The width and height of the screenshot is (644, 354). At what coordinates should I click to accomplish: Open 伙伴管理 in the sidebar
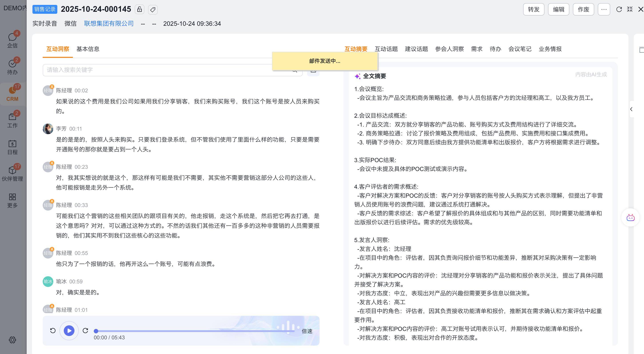[x=12, y=174]
